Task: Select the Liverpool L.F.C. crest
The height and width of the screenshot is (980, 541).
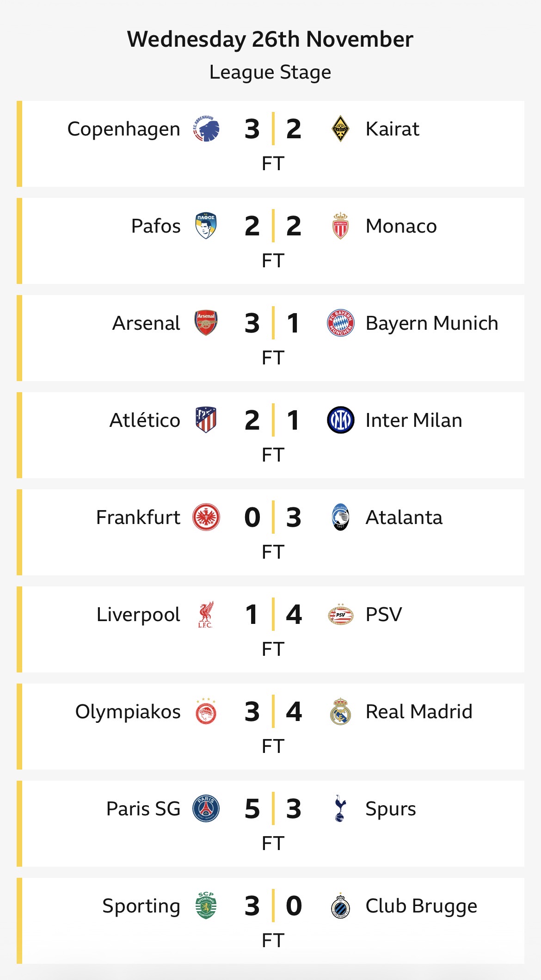Action: coord(206,614)
